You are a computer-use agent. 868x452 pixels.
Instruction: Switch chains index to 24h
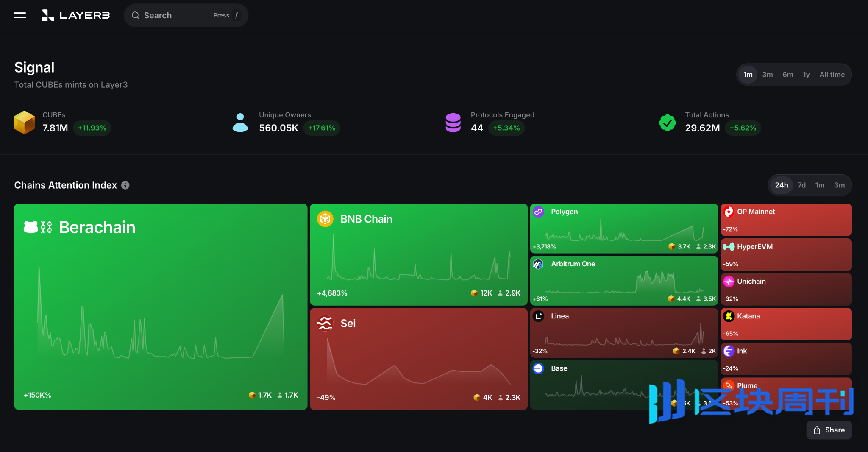click(782, 185)
